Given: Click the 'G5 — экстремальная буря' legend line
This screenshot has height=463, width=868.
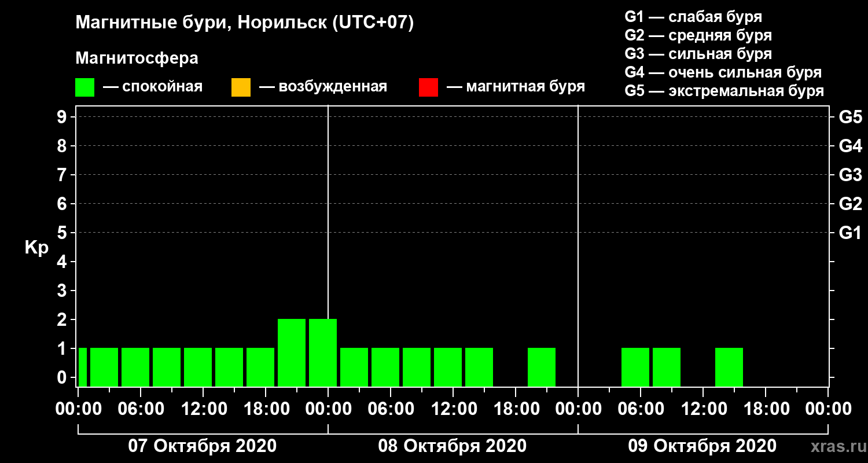Looking at the screenshot, I should click(724, 91).
